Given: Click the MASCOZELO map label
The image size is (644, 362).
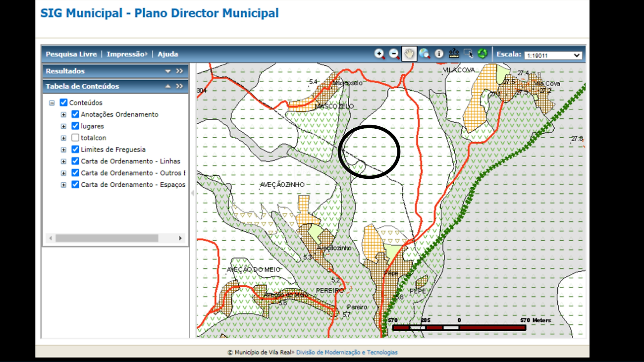Looking at the screenshot, I should tap(334, 106).
